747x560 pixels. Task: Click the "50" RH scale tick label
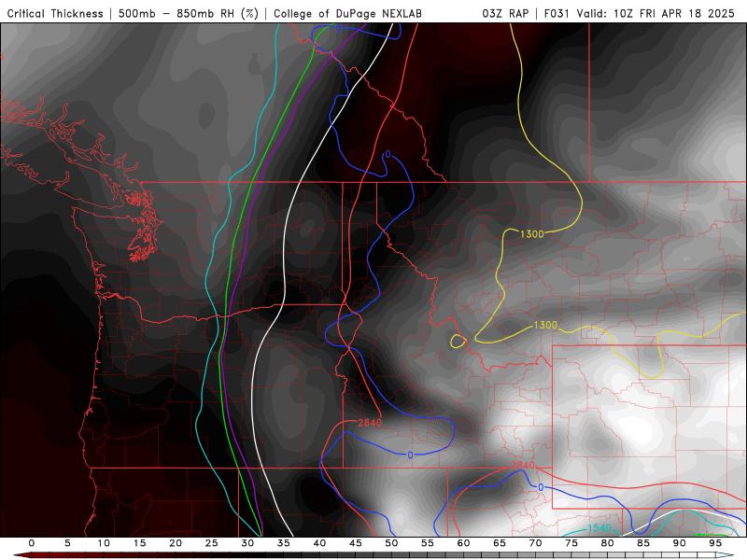click(x=391, y=543)
